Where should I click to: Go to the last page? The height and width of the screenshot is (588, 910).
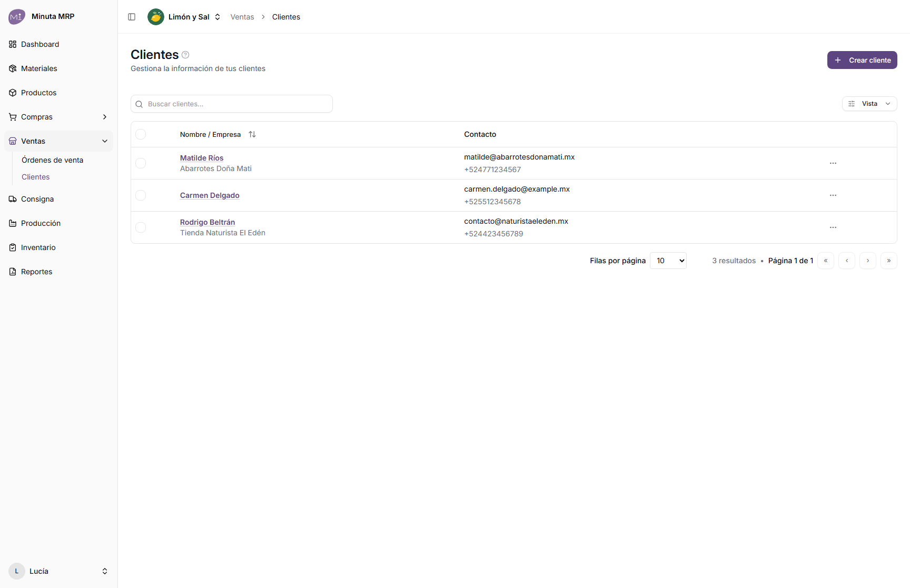tap(889, 261)
